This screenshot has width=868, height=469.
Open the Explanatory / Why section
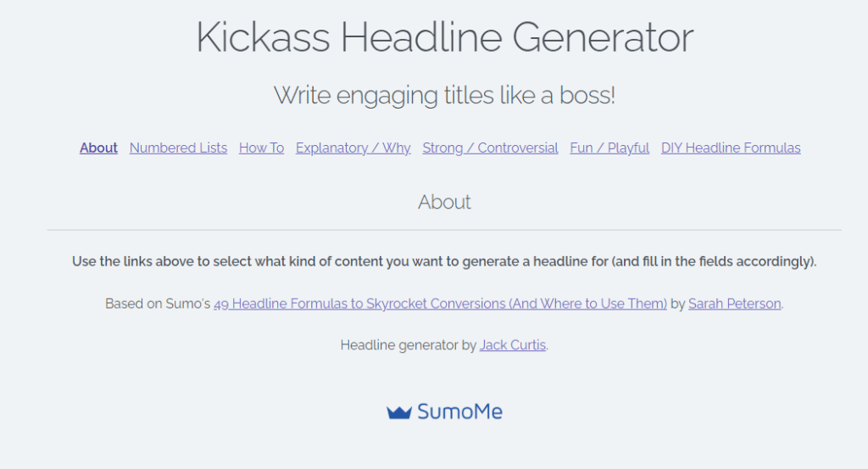pos(353,148)
